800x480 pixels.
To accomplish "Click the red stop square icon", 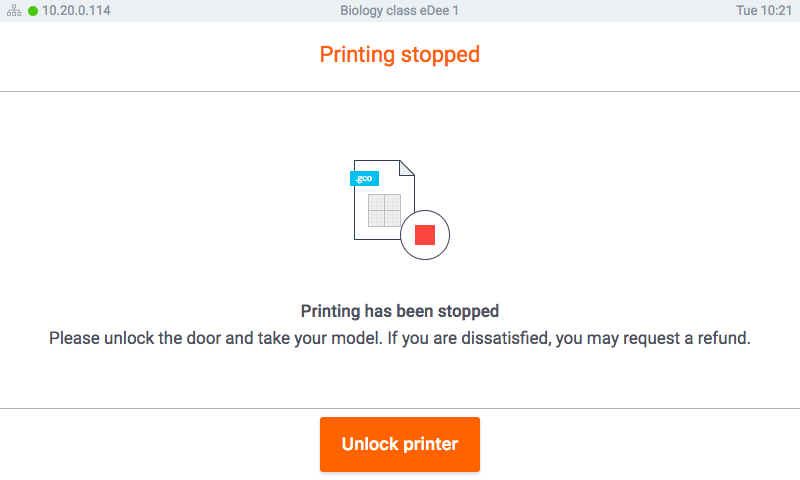I will (425, 235).
